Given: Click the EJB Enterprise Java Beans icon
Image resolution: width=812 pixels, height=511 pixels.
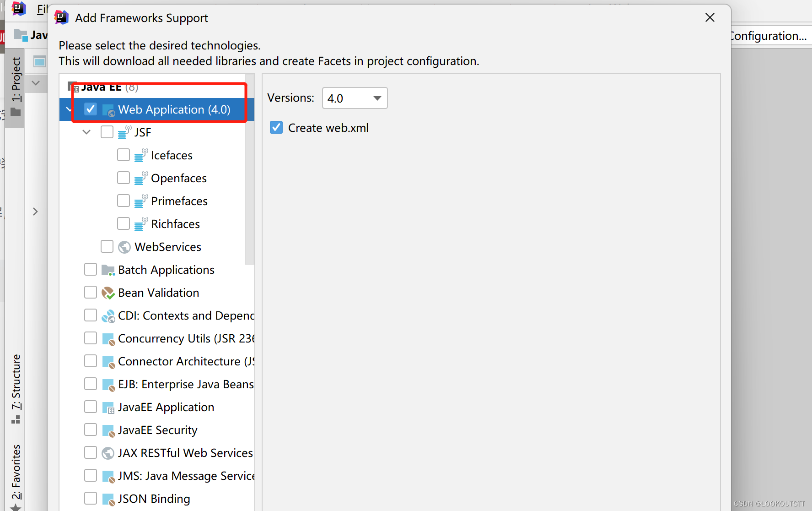Looking at the screenshot, I should pos(108,385).
